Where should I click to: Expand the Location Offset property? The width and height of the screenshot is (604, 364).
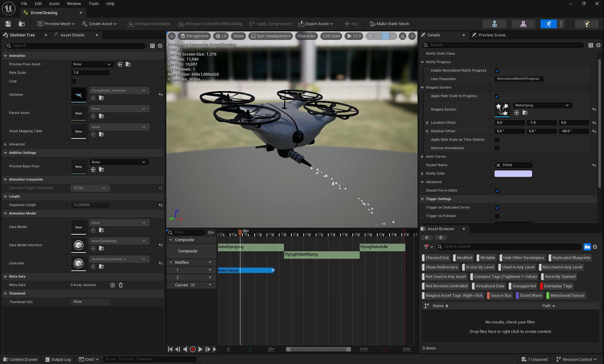(427, 123)
